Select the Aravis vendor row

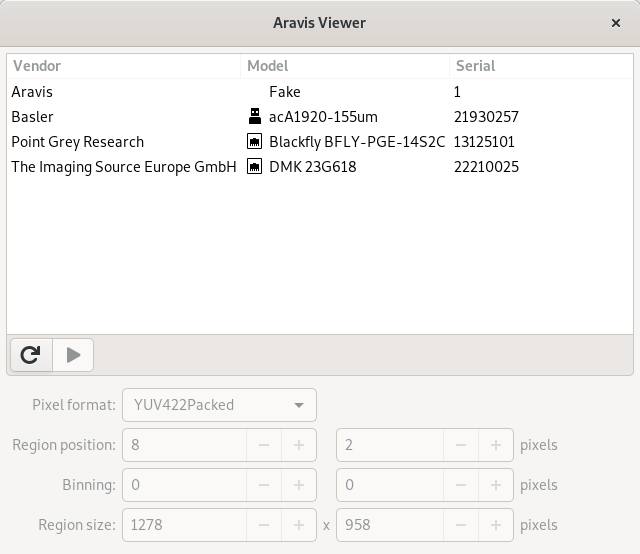(x=320, y=91)
